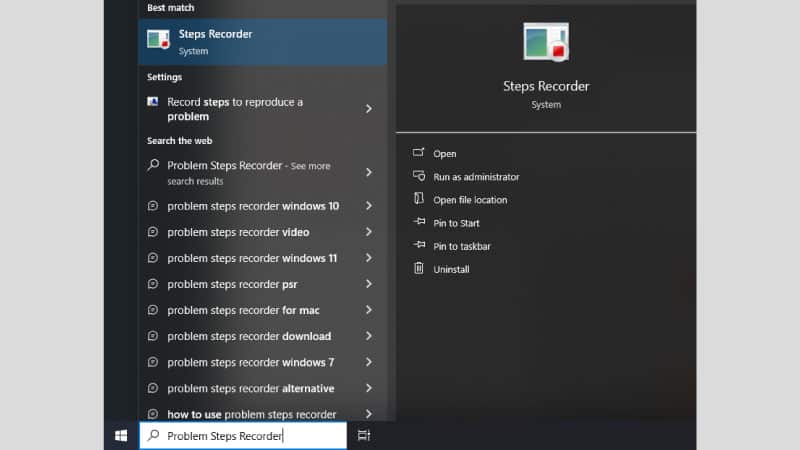Click suggestion icon beside 'problem steps recorder windows 7'
This screenshot has width=800, height=450.
(x=153, y=362)
